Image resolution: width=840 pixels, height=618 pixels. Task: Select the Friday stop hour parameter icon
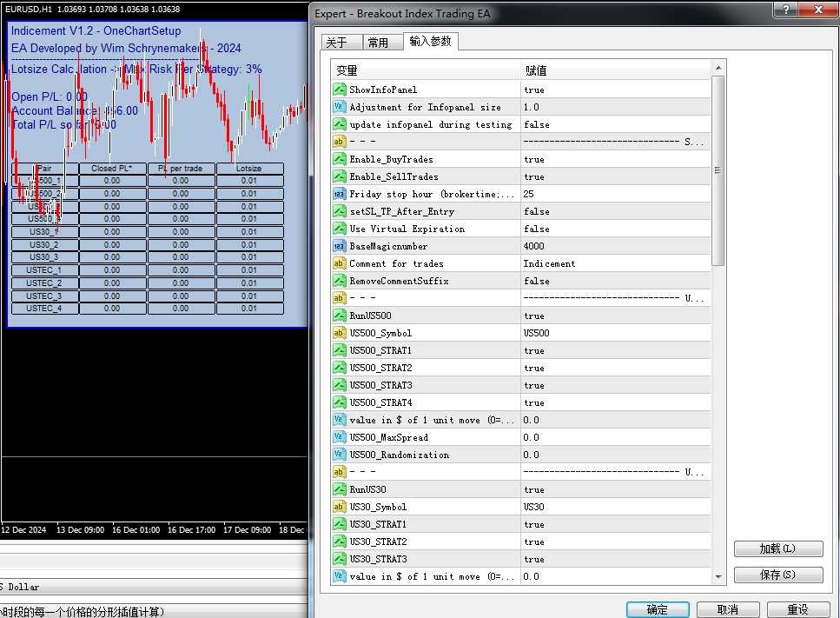point(340,194)
